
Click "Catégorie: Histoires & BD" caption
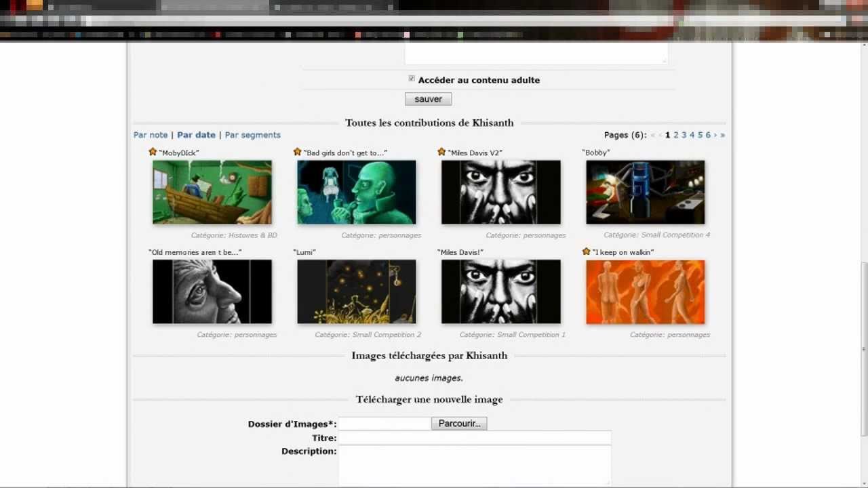pyautogui.click(x=234, y=235)
